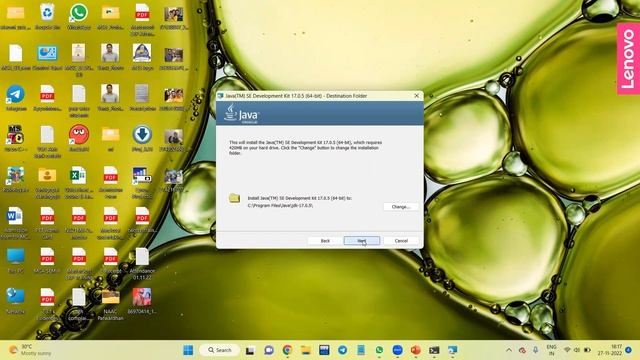Select the 86970414_1 image file
640x360 pixels.
coord(142,301)
